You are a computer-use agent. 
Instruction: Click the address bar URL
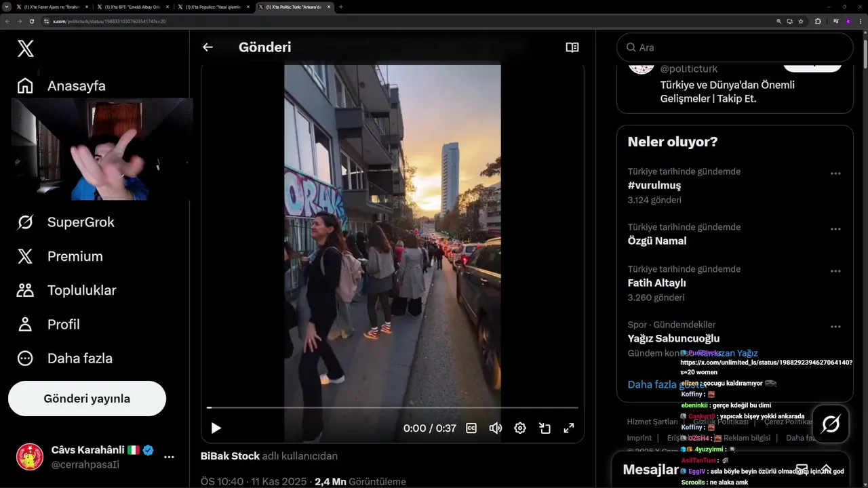pos(108,21)
